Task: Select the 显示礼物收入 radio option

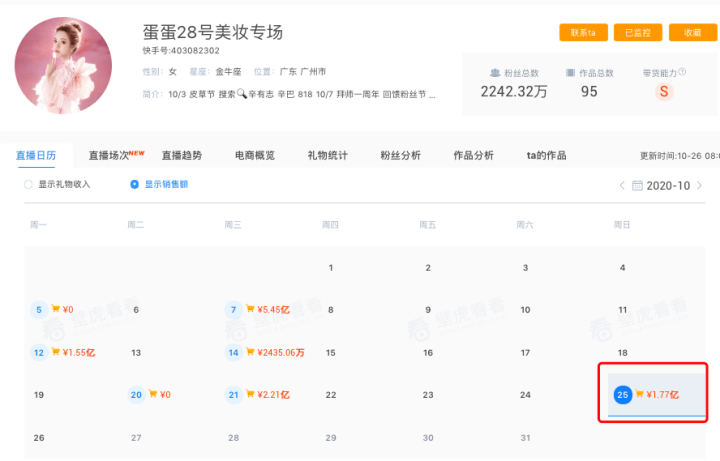Action: tap(28, 185)
